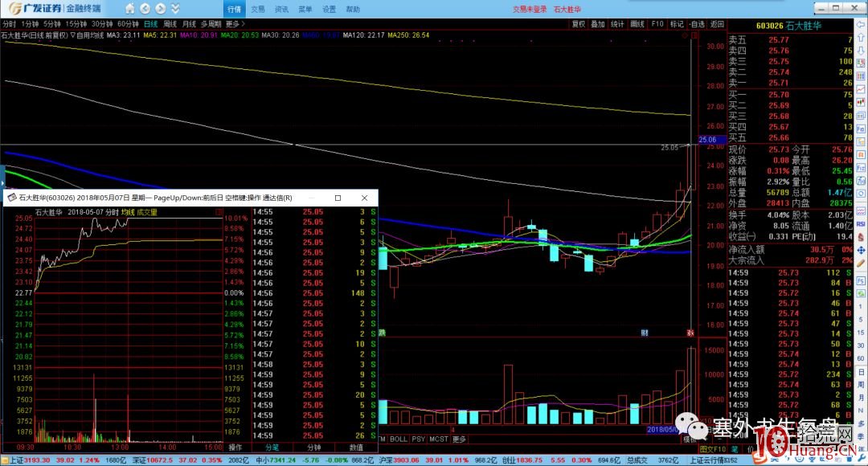The image size is (868, 466).
Task: Open F10 company info
Action: (657, 24)
